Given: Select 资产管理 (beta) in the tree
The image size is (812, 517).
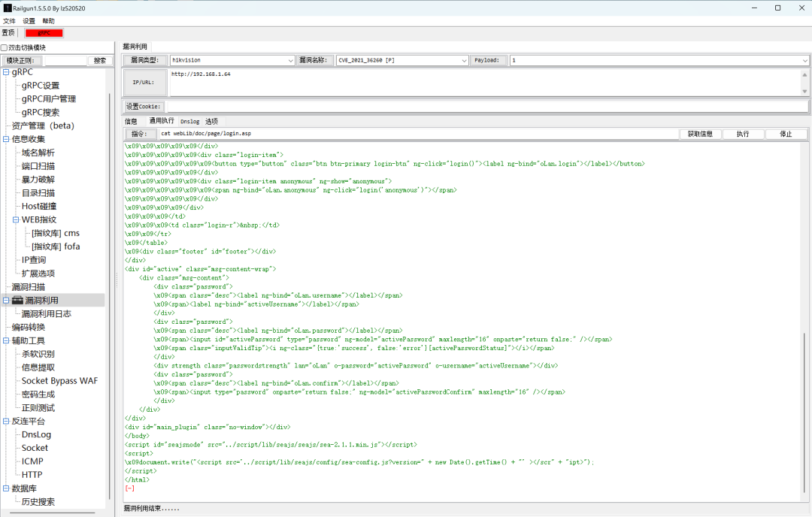Looking at the screenshot, I should (43, 125).
